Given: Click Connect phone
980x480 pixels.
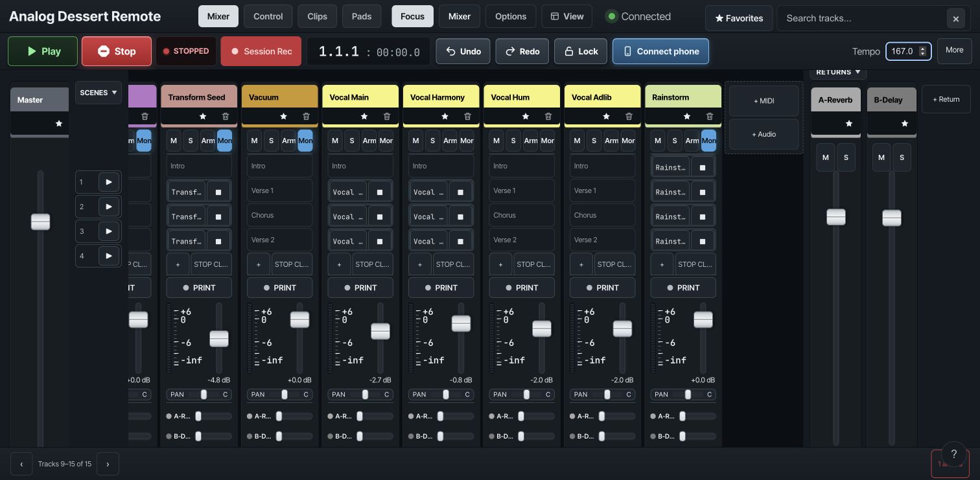Looking at the screenshot, I should pyautogui.click(x=660, y=51).
